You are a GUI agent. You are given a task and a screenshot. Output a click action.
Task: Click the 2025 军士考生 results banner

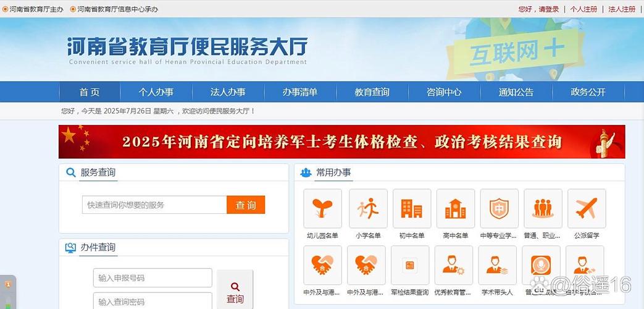pos(341,142)
